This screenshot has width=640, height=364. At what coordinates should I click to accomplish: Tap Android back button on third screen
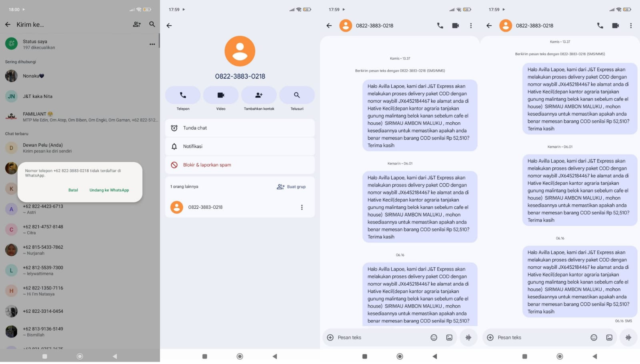(x=435, y=356)
